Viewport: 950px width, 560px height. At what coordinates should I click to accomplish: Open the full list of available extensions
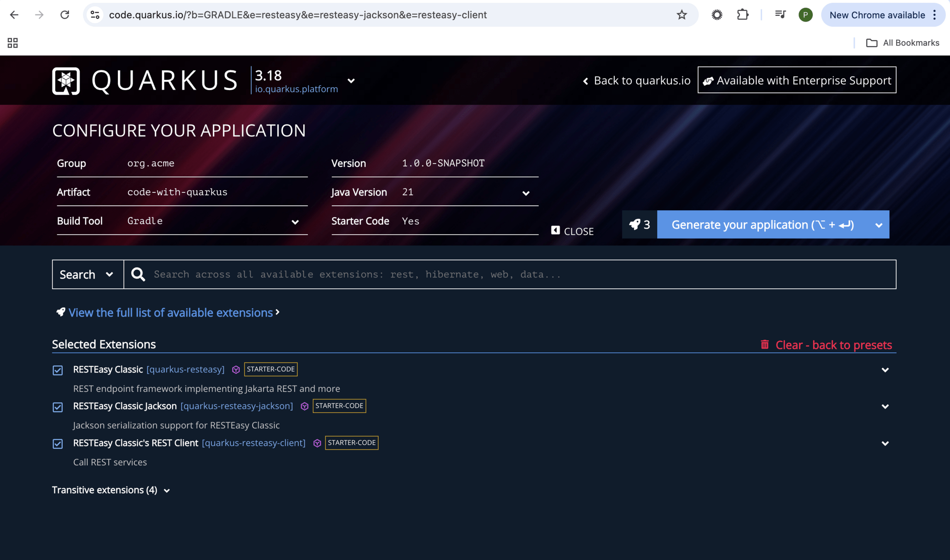(171, 312)
